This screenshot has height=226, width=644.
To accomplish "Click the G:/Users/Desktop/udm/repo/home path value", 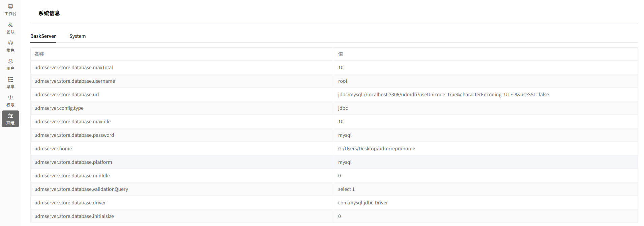I will (377, 149).
